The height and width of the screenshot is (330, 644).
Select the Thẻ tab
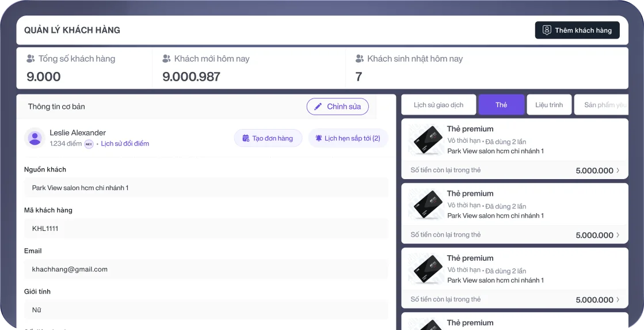[501, 105]
